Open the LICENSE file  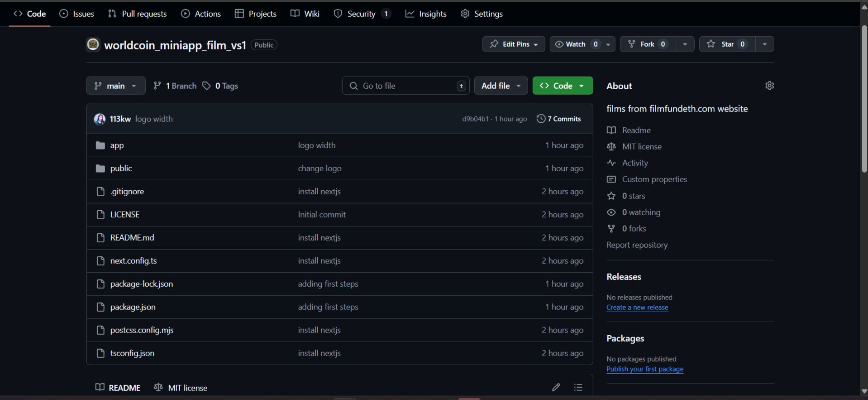125,215
